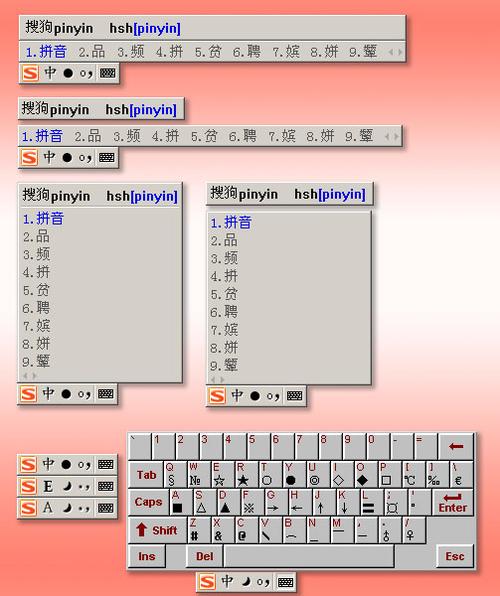
Task: Insert the solid square with the A key
Action: (x=181, y=502)
